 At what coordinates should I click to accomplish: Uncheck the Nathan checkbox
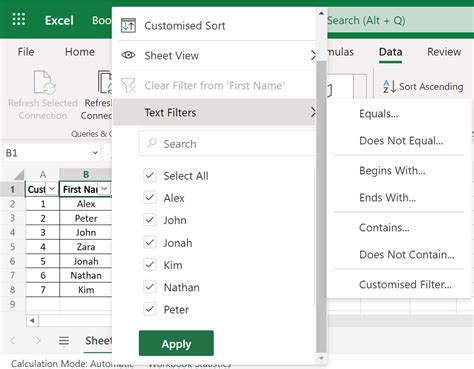(150, 287)
